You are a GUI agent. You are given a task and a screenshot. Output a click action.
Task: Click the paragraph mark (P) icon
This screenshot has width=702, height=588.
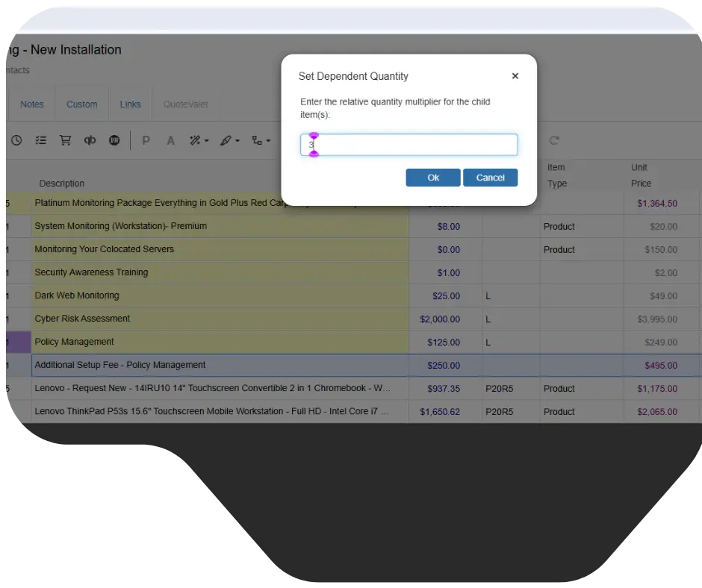[146, 140]
